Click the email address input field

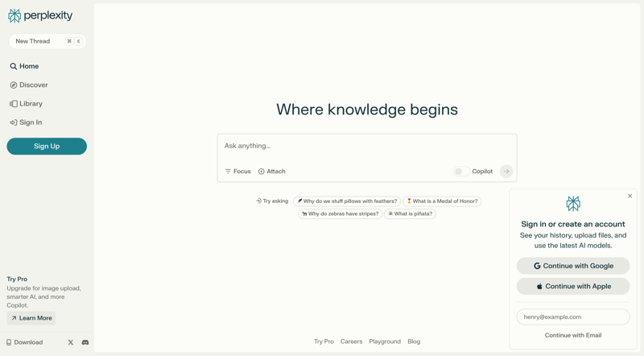click(573, 317)
